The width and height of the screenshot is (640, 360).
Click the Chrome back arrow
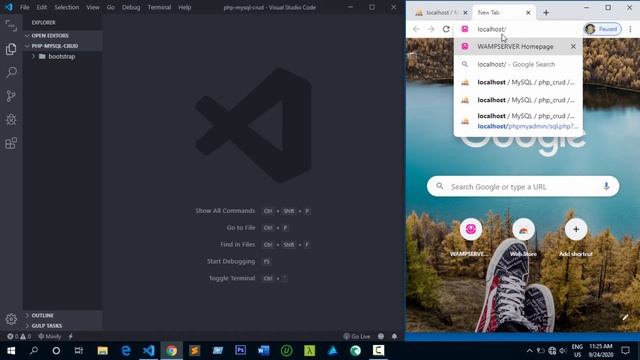[416, 29]
